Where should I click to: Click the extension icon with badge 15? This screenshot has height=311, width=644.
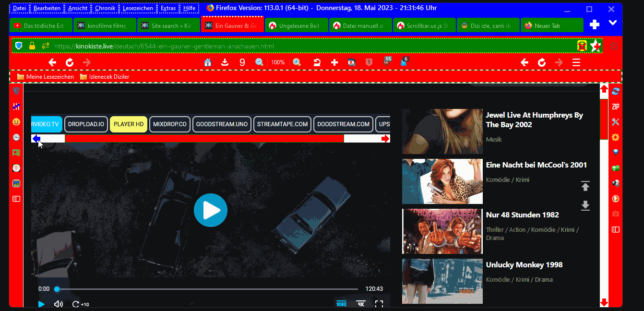387,61
